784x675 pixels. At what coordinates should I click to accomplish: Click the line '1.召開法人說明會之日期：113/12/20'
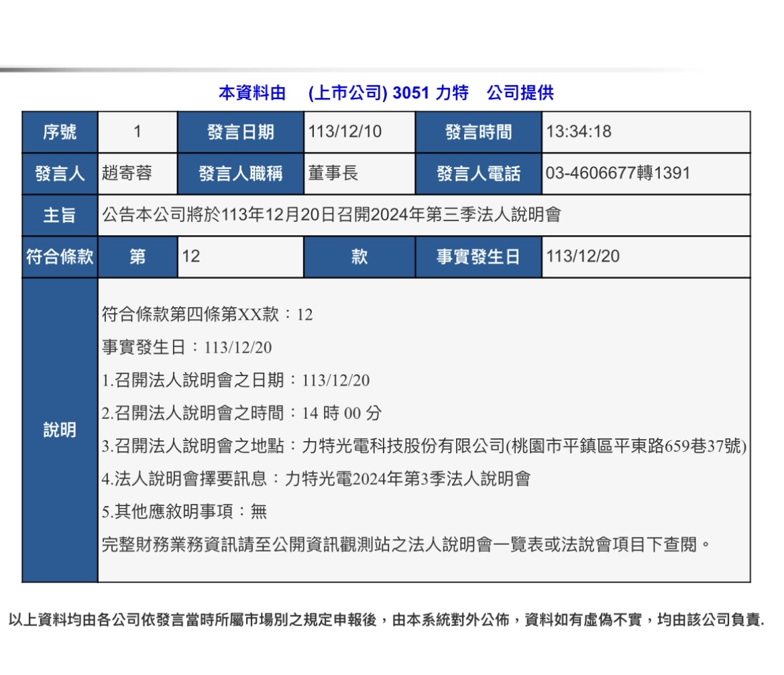click(x=236, y=380)
